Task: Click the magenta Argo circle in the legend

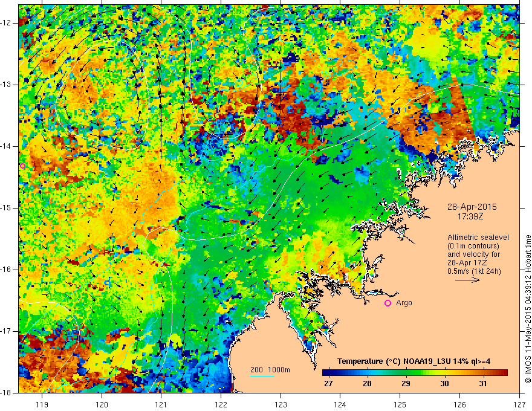Action: 388,303
